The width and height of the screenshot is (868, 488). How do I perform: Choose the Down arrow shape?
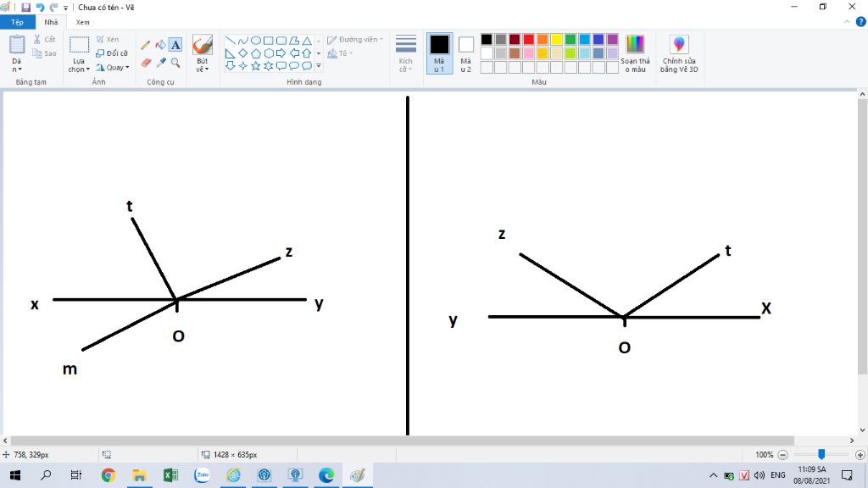tap(231, 66)
